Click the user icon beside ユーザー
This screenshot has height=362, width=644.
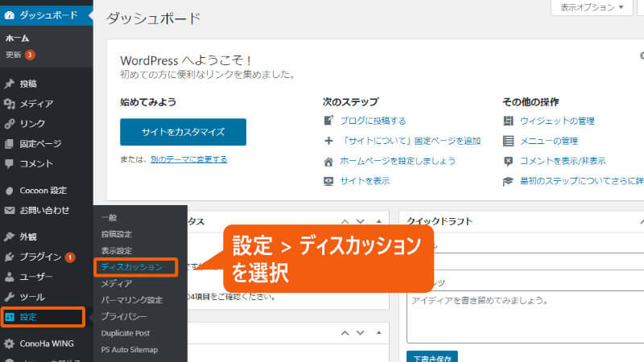[10, 277]
